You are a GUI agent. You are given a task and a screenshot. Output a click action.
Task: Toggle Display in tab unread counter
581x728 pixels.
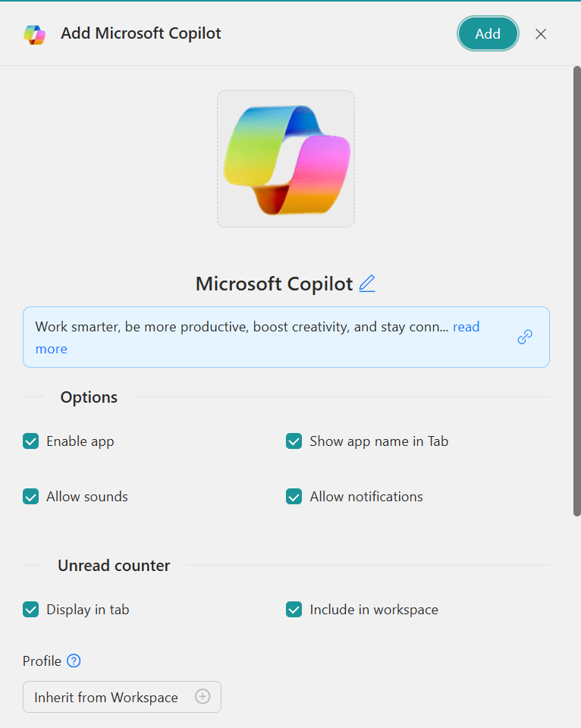(30, 610)
